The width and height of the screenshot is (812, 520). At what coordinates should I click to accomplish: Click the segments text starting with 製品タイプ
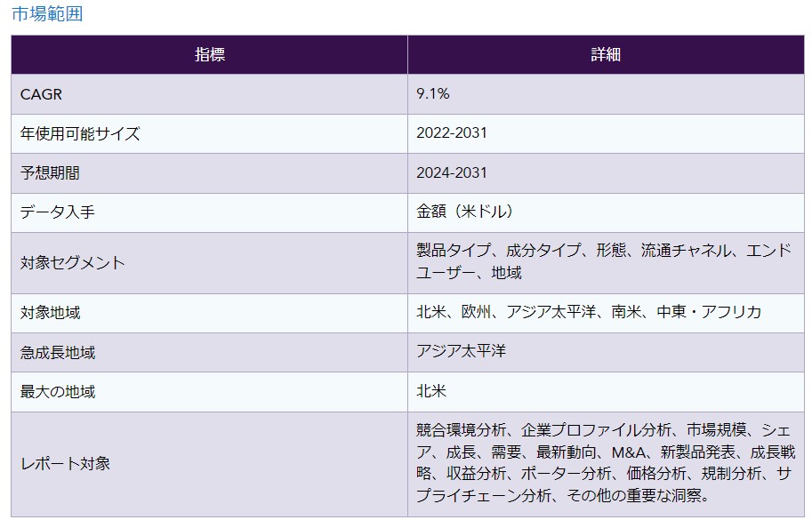pos(604,261)
